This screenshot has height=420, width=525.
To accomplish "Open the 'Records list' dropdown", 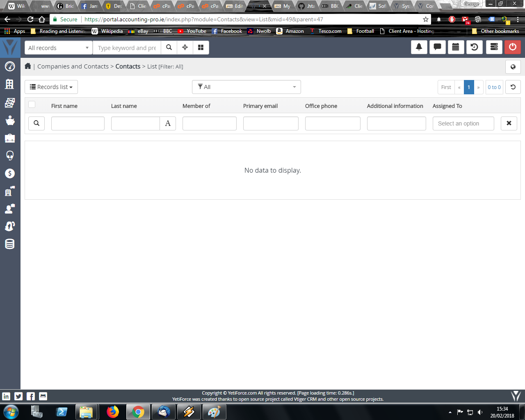I will 51,87.
